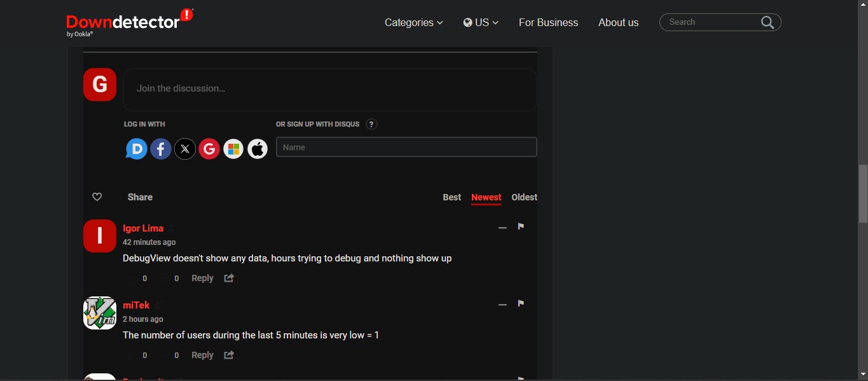Screen dimensions: 868x381
Task: Collapse miTek's comment thread
Action: tap(502, 304)
